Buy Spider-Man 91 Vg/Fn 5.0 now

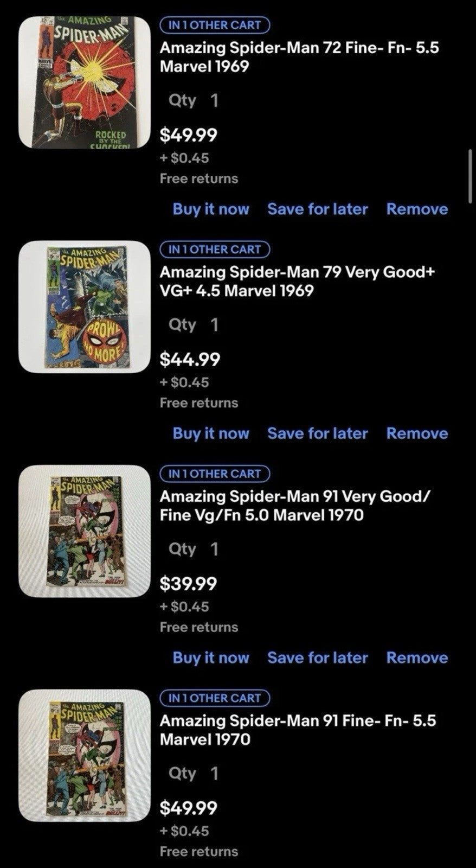point(211,658)
